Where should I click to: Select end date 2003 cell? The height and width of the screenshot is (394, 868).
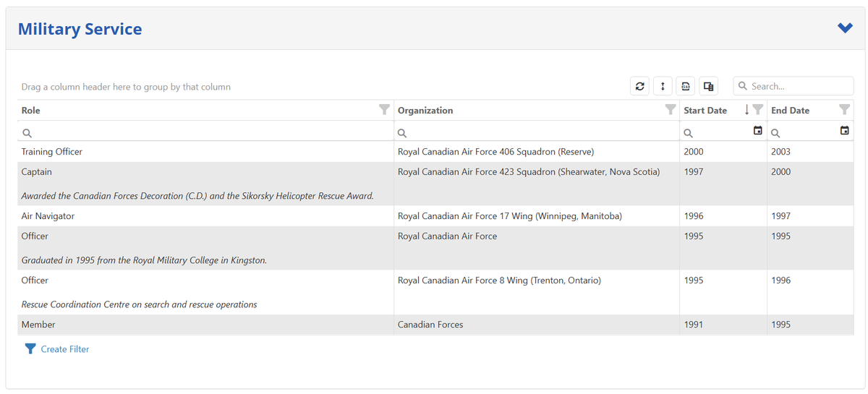click(810, 152)
